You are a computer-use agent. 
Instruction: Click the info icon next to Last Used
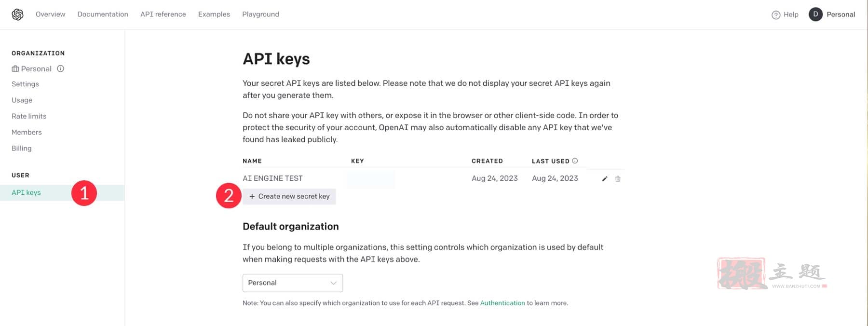tap(575, 161)
